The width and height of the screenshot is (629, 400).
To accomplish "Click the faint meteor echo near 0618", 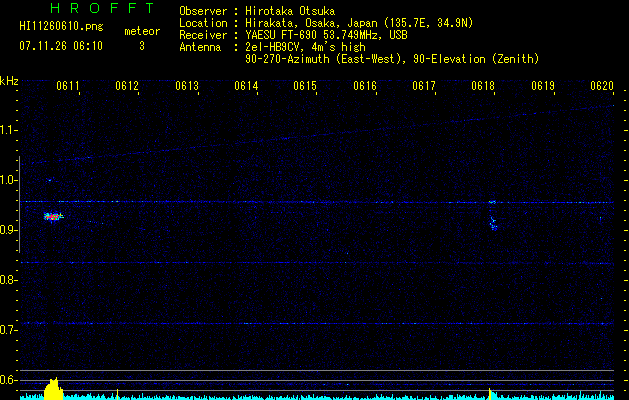I will (x=493, y=223).
